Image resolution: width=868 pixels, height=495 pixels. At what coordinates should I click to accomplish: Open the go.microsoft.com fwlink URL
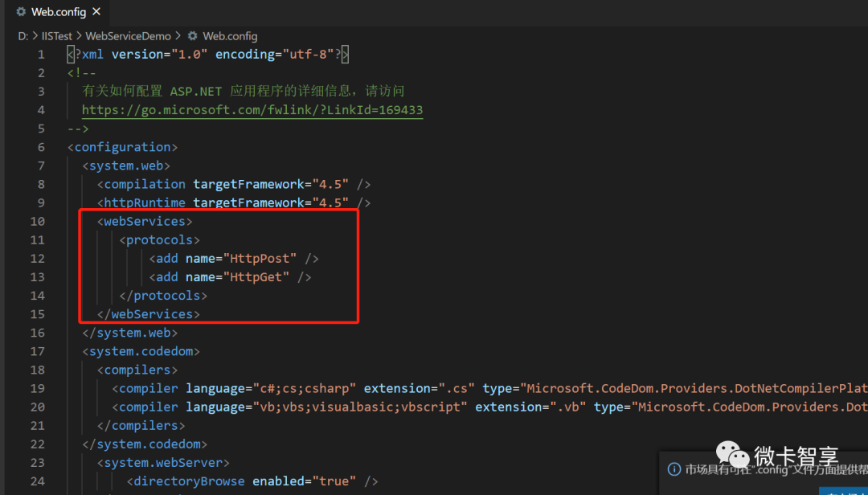[252, 109]
